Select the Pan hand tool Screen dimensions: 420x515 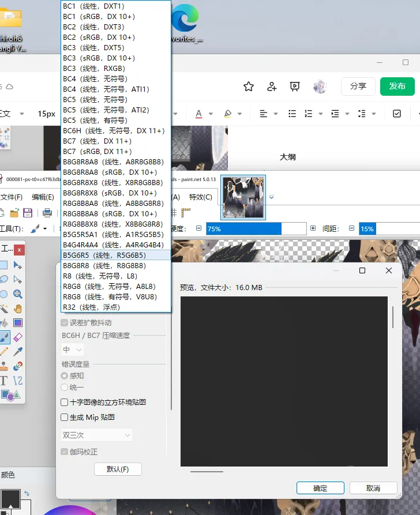(18, 309)
